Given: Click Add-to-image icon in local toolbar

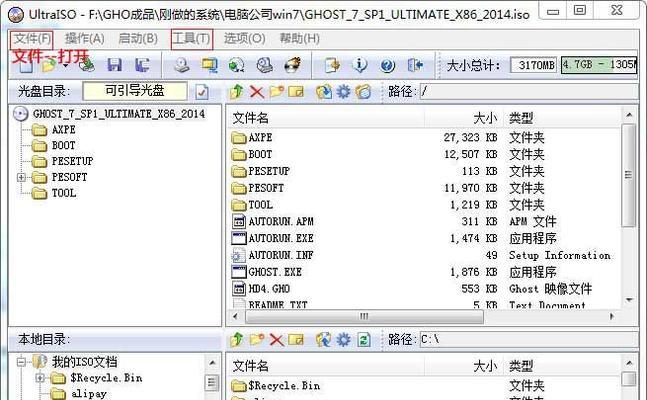Looking at the screenshot, I should (324, 340).
